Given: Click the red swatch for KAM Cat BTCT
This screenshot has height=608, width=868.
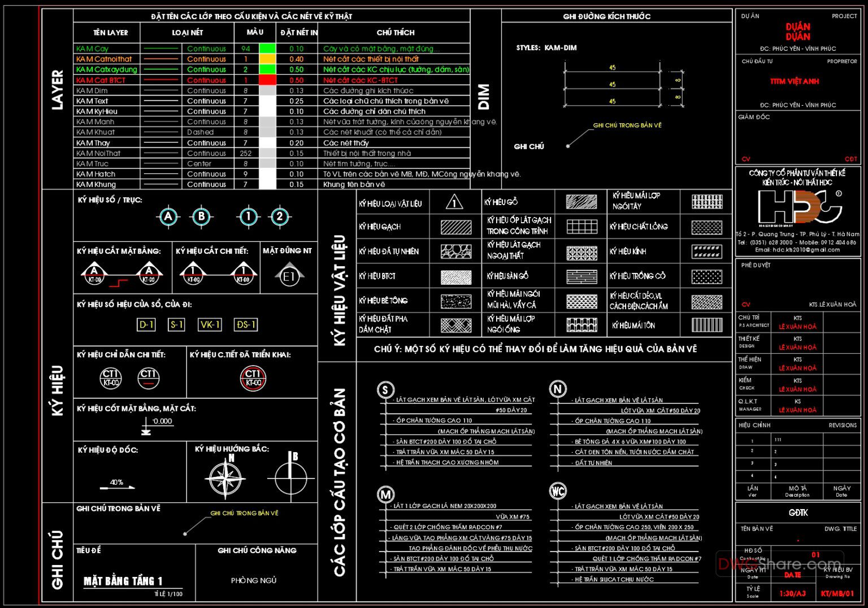Looking at the screenshot, I should click(x=267, y=80).
